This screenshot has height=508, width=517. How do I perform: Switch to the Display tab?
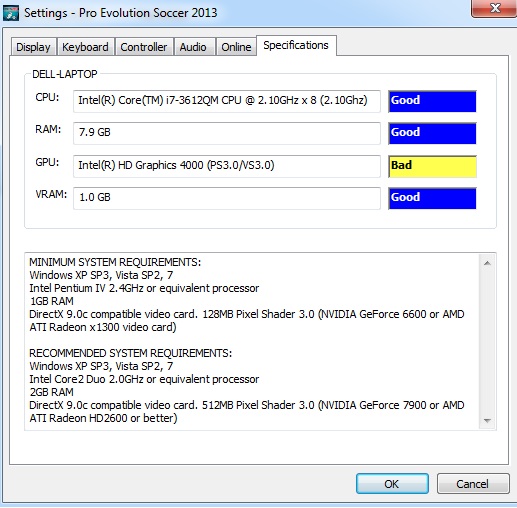pos(33,47)
